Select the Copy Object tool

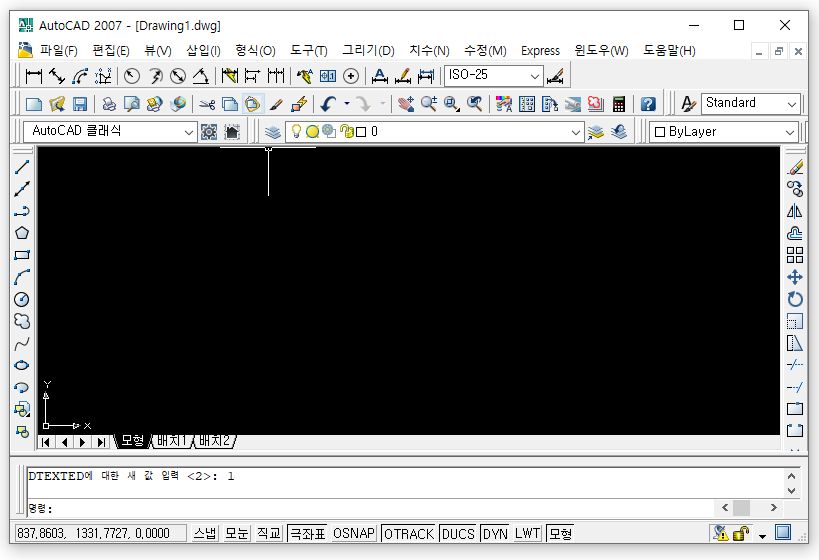tap(795, 189)
